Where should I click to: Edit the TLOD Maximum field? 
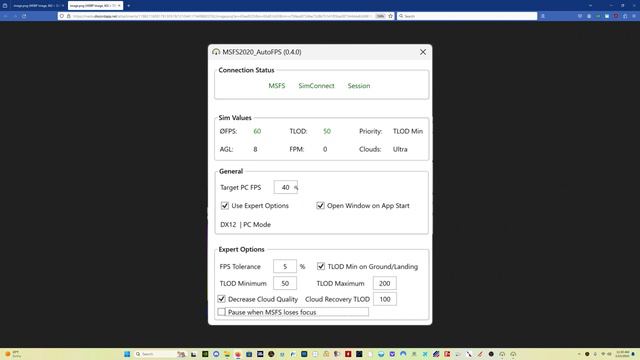click(384, 283)
